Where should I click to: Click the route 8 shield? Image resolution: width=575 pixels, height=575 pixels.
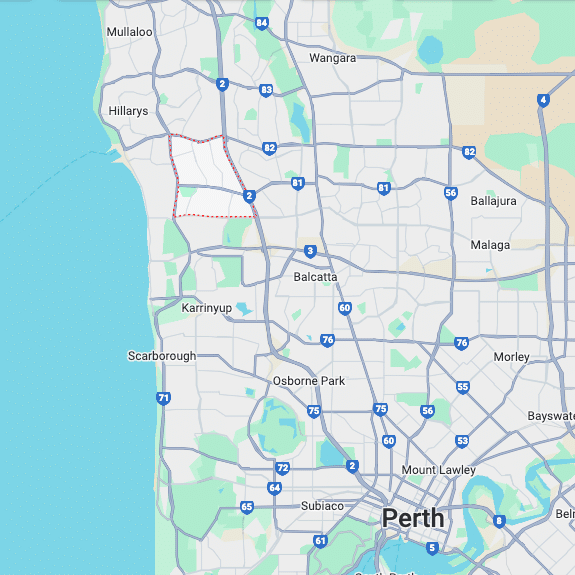point(499,521)
